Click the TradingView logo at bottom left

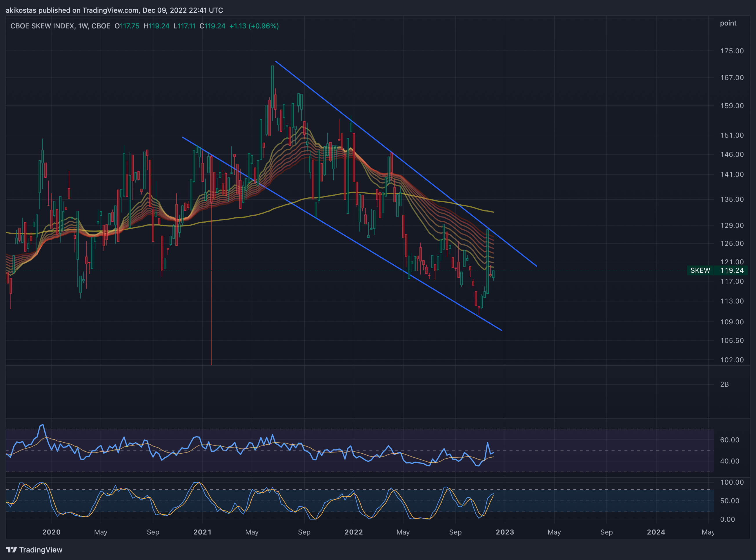click(x=34, y=550)
